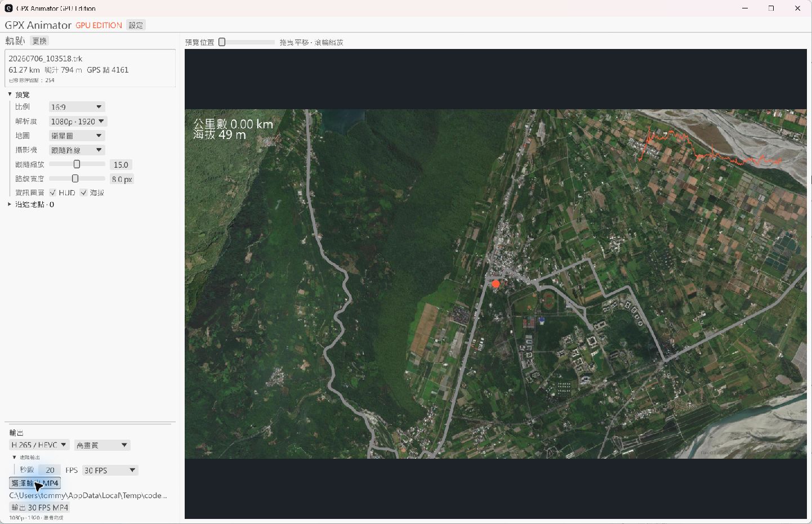This screenshot has width=812, height=524.
Task: Click the 預覽位置 preview position slider handle
Action: tap(222, 42)
